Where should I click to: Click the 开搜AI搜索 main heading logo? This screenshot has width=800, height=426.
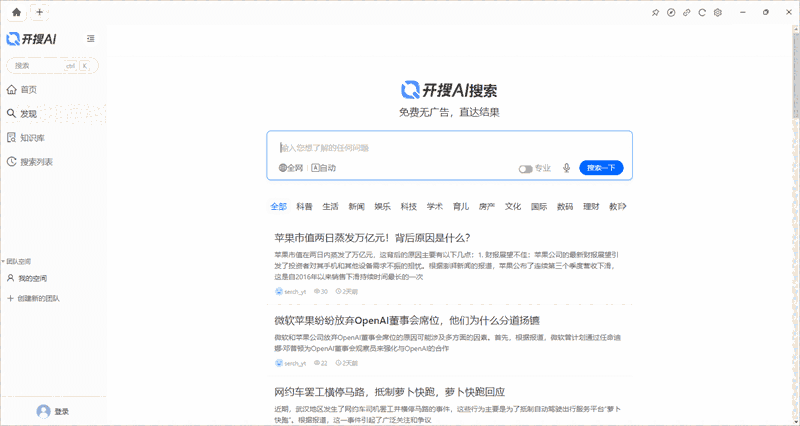(x=449, y=90)
